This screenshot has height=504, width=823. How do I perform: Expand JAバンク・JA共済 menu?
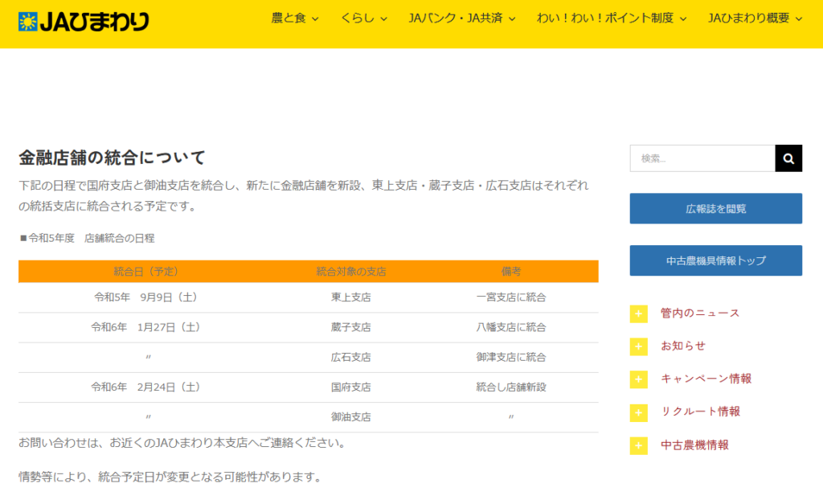461,18
